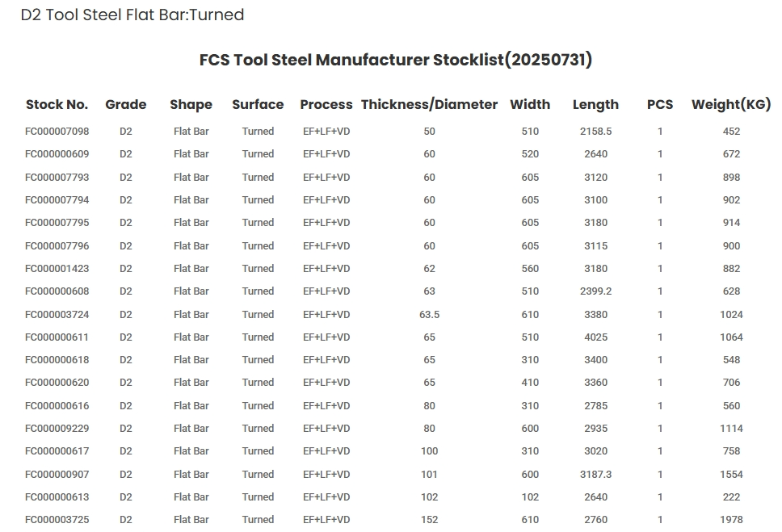Click the Stock No. column header
Screen dimensions: 782x532
pyautogui.click(x=57, y=104)
